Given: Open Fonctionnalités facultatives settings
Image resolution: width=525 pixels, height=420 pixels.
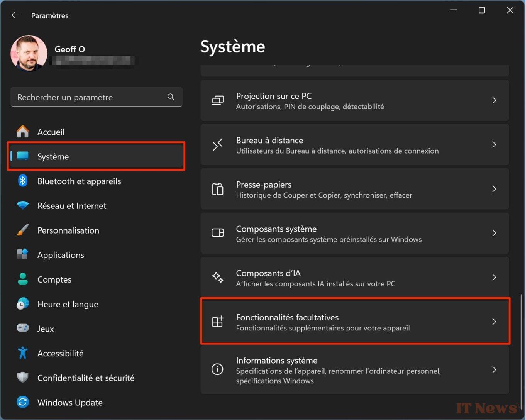Looking at the screenshot, I should (354, 322).
